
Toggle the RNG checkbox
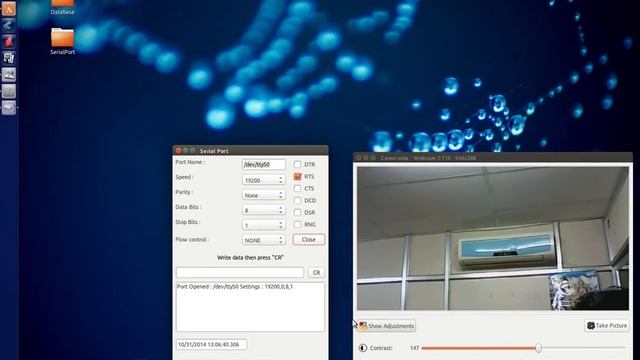[298, 224]
